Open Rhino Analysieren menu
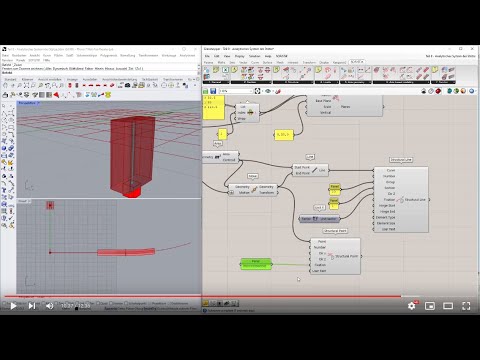This screenshot has width=480, height=360. click(x=187, y=55)
